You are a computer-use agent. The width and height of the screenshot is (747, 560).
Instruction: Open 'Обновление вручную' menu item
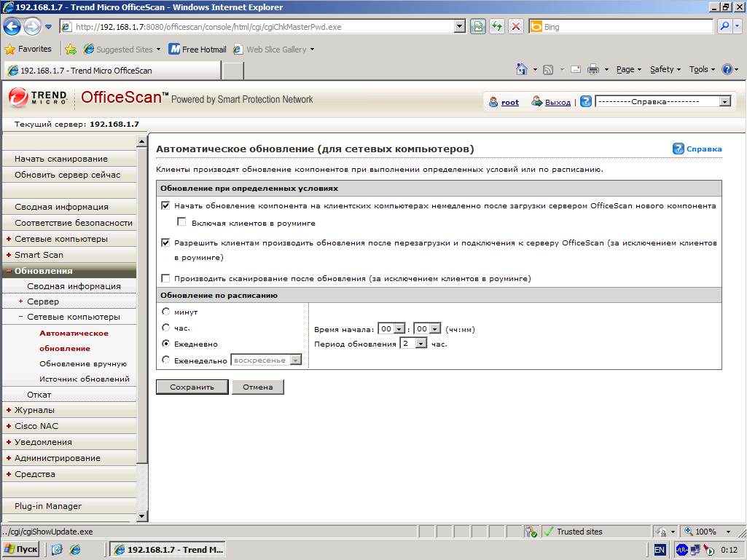(x=83, y=364)
